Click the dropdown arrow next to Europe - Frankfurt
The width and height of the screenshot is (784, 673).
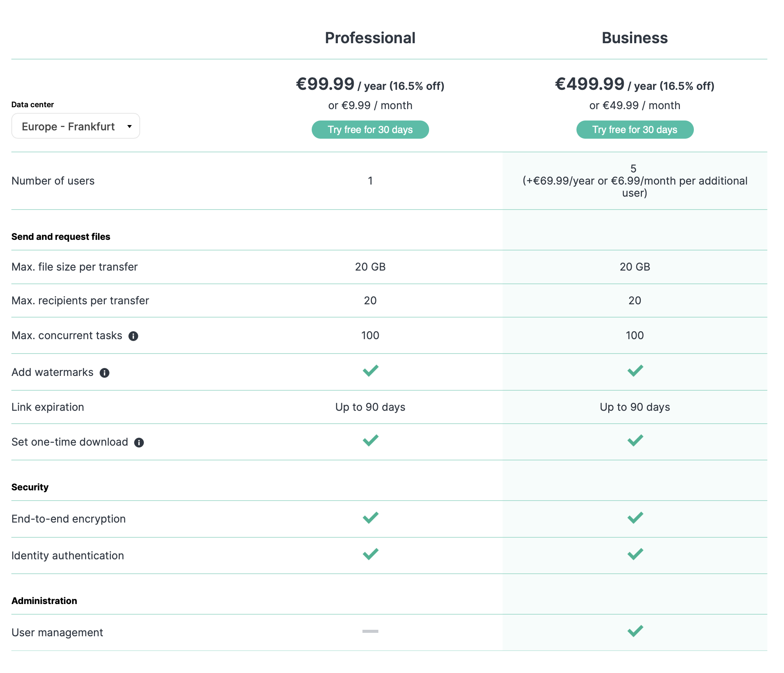coord(130,127)
